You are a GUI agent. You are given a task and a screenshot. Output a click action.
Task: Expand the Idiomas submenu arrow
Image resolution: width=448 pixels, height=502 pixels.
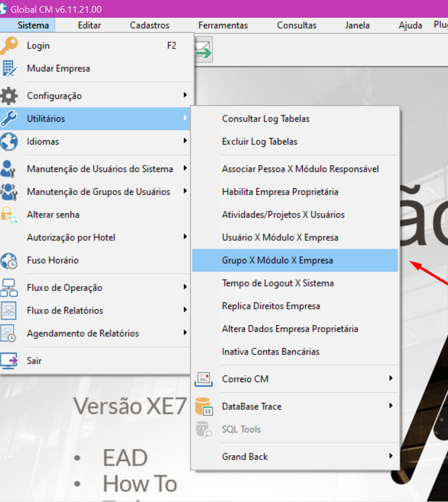185,141
